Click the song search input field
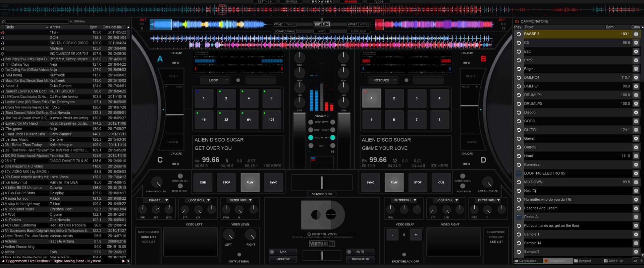 (37, 21)
